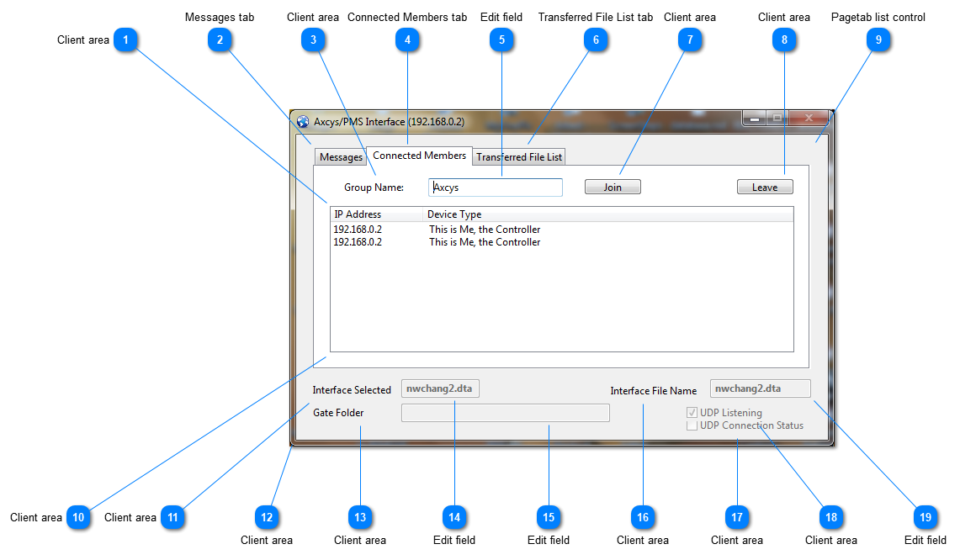
Task: Click the "Interface Selected" label
Action: [x=352, y=390]
